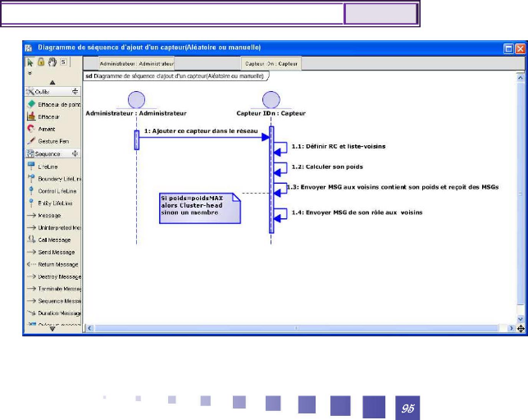The width and height of the screenshot is (528, 420).
Task: Click the horizontal scrollbar right arrow
Action: coord(511,328)
